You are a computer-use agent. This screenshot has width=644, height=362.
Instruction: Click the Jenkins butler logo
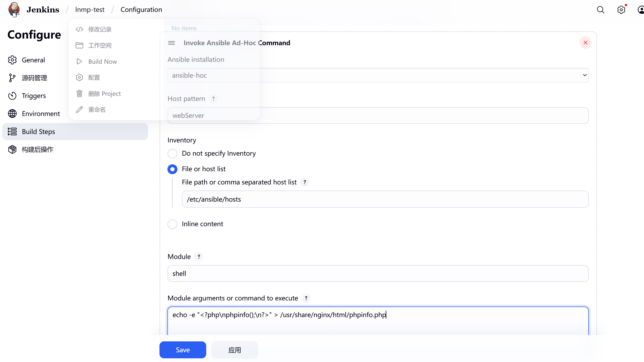pyautogui.click(x=14, y=10)
